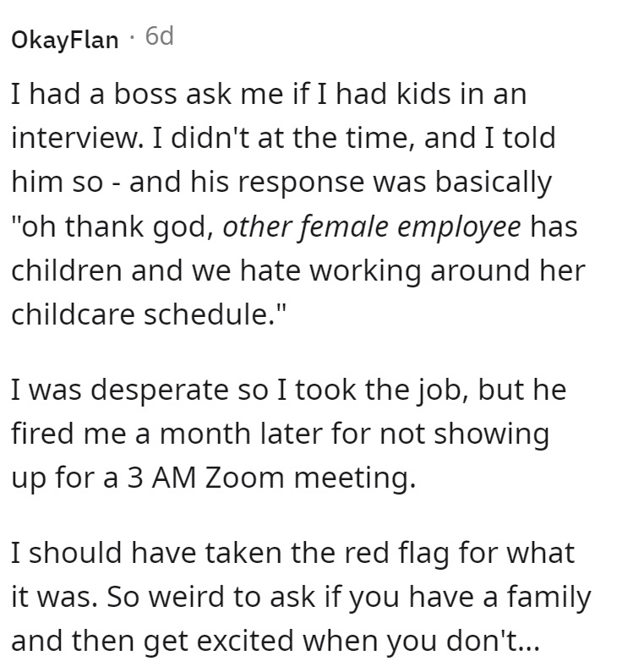Click the word 'basically' in the first paragraph
The height and width of the screenshot is (661, 644).
pos(493,183)
